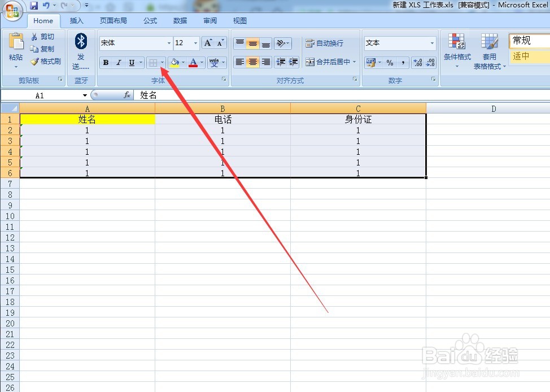Decrease indent

coord(281,62)
